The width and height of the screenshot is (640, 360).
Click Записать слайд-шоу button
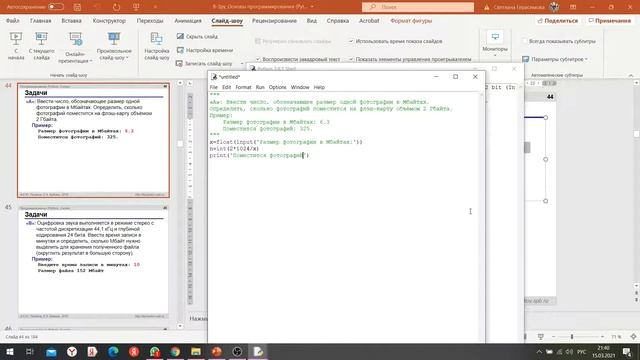[204, 63]
